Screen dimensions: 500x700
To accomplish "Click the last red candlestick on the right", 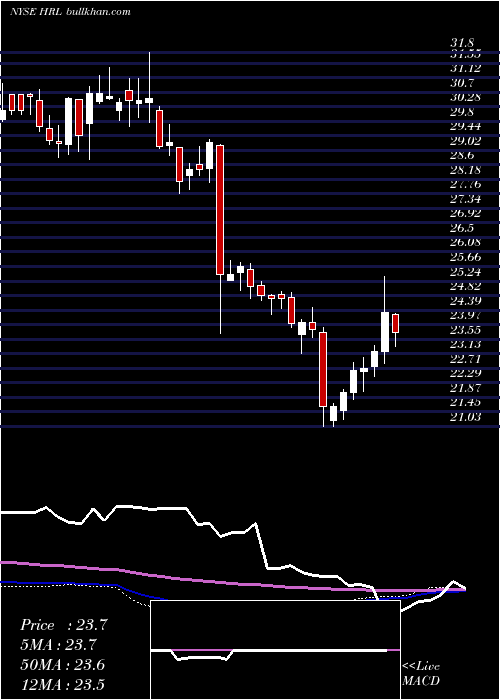I will pos(395,323).
